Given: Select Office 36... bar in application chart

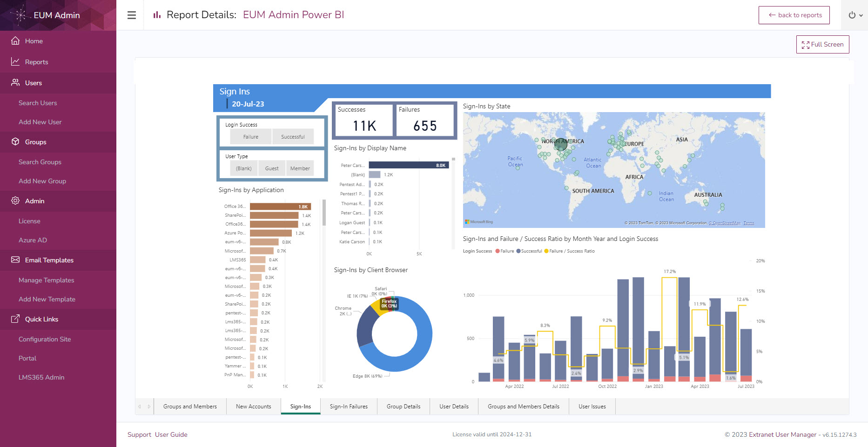Looking at the screenshot, I should tap(280, 207).
